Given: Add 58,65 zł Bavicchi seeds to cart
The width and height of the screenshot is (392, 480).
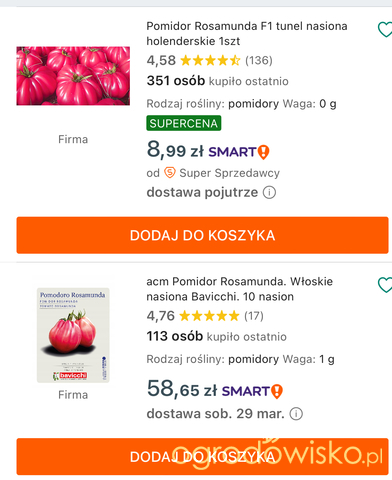Looking at the screenshot, I should 202,456.
